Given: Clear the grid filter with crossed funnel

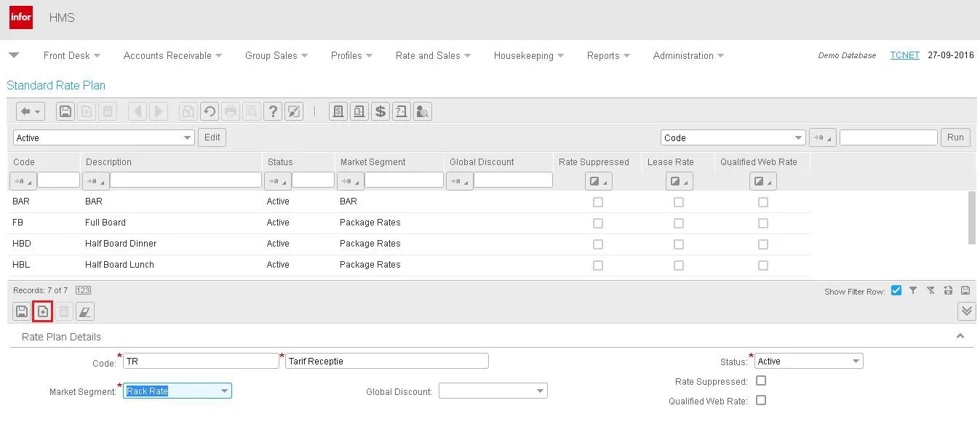Looking at the screenshot, I should click(931, 290).
